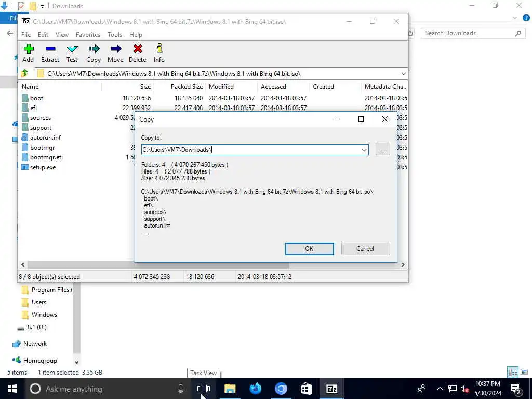
Task: Click the People tray icon
Action: click(421, 389)
